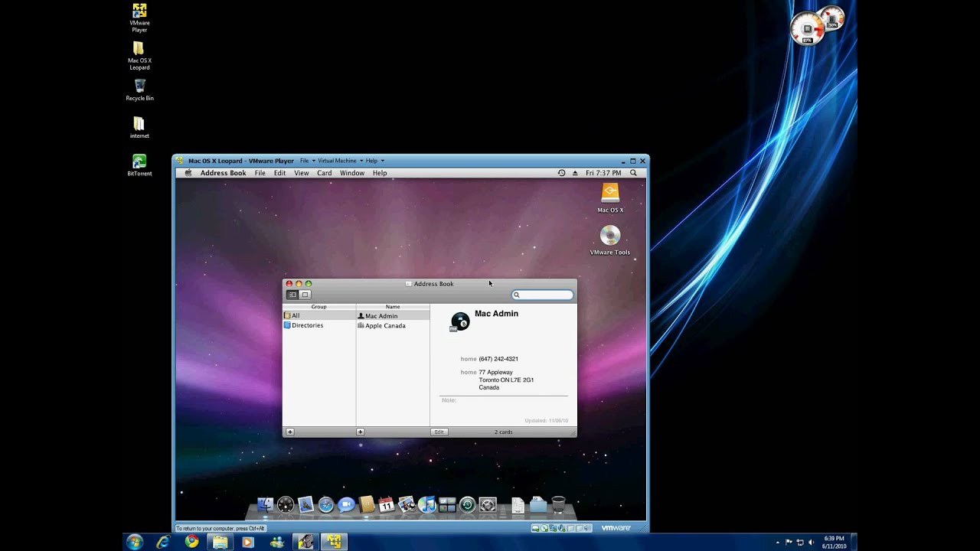Open iTunes from the dock

coord(427,504)
